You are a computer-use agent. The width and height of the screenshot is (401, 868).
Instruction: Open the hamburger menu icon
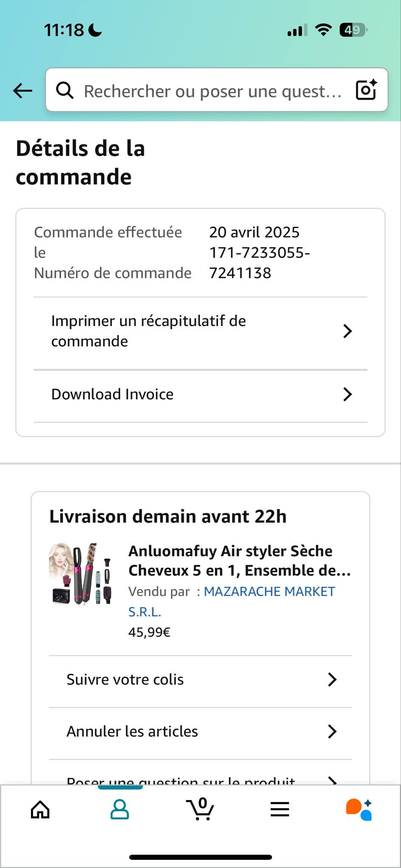tap(280, 810)
